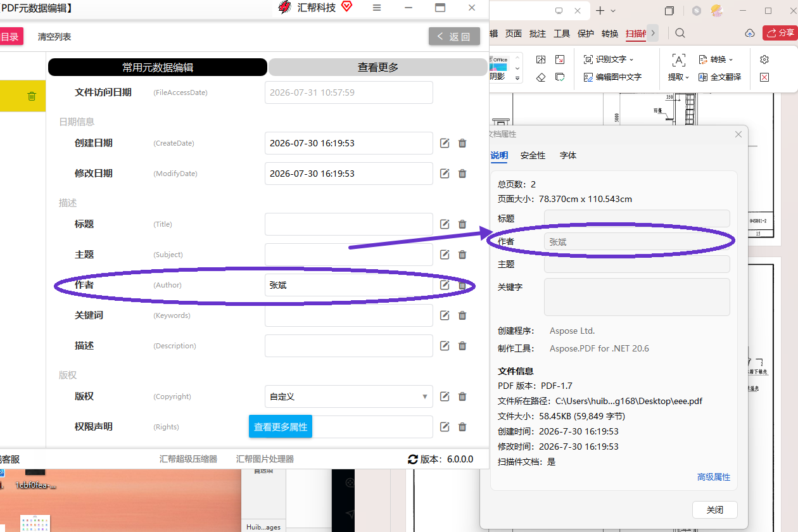
Task: Select the eraser tool in the scan ribbon
Action: 541,77
